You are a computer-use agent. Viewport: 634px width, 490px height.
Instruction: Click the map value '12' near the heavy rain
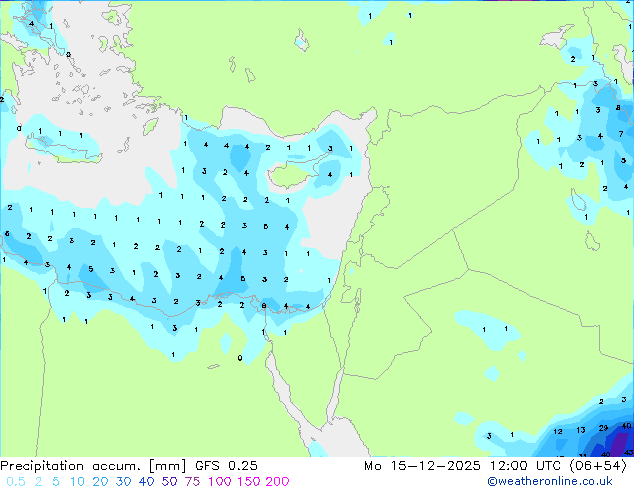558,432
